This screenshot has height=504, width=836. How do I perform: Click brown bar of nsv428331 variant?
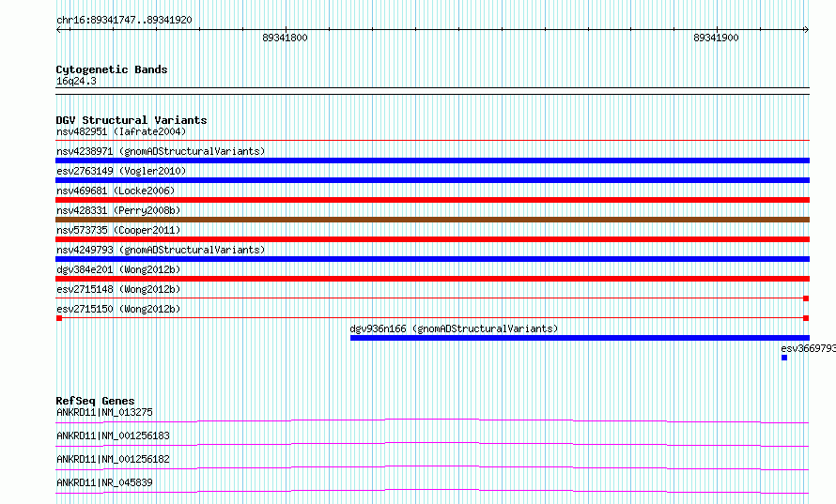(432, 220)
